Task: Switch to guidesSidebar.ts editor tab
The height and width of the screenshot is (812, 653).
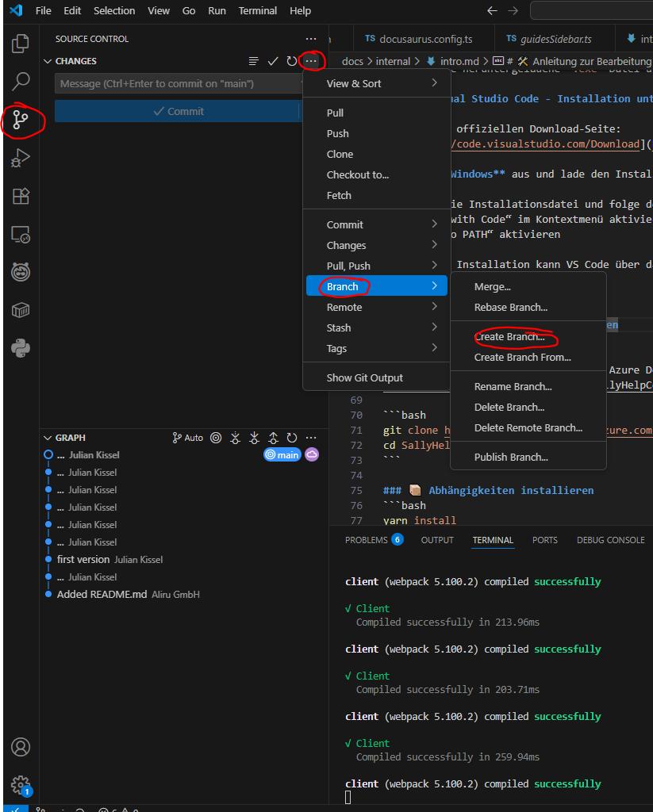Action: pos(555,39)
